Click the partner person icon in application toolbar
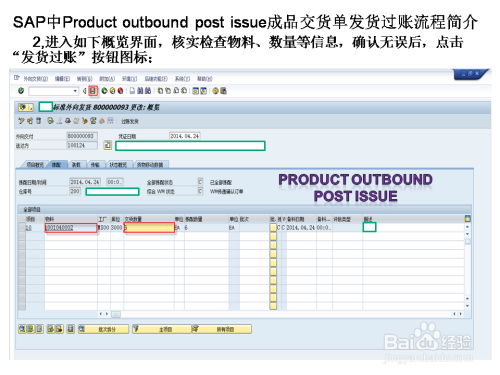The image size is (500, 375). coord(59,121)
